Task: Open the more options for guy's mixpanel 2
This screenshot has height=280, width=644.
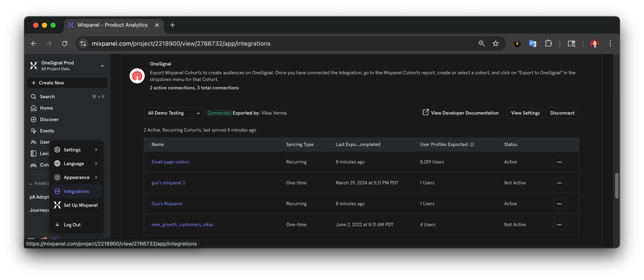Action: (x=559, y=183)
